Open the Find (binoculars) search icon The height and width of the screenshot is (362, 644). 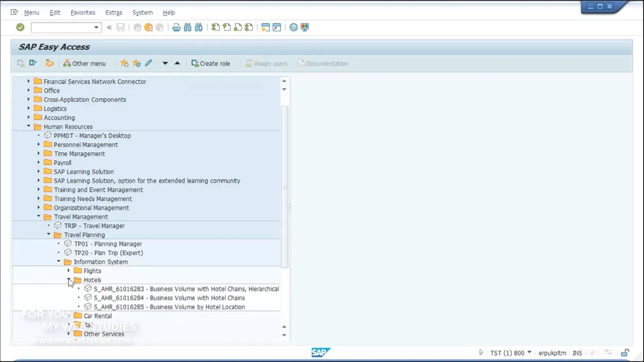pyautogui.click(x=187, y=27)
